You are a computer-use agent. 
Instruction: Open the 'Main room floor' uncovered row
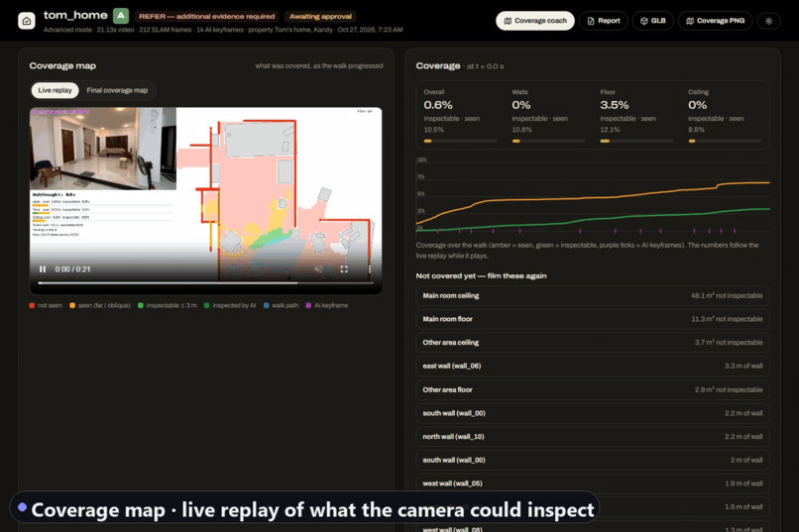click(592, 319)
